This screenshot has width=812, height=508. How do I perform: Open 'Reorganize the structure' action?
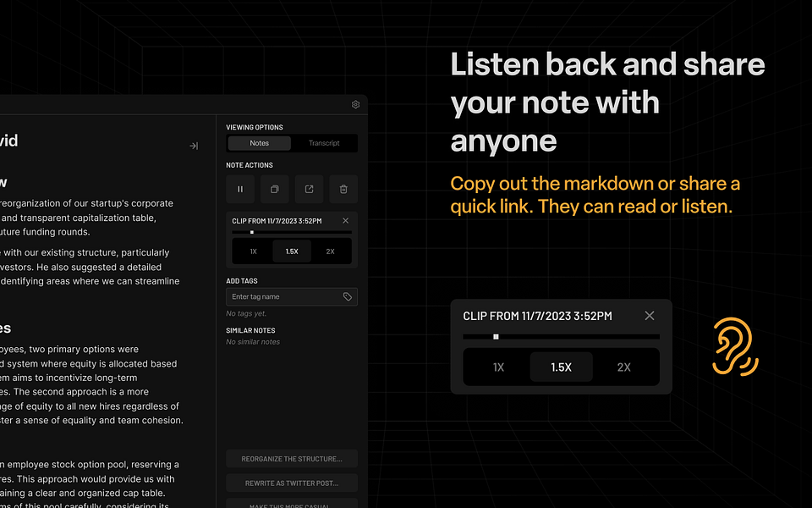(x=291, y=458)
